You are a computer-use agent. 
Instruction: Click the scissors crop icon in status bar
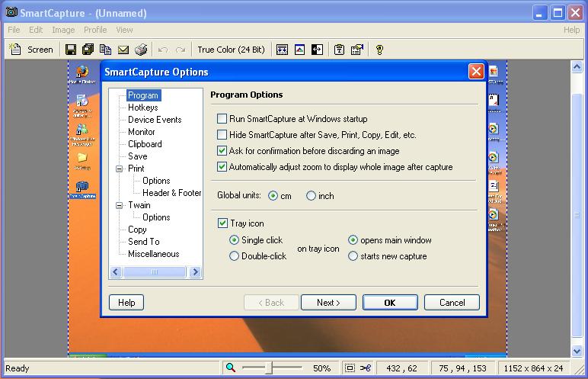point(366,368)
